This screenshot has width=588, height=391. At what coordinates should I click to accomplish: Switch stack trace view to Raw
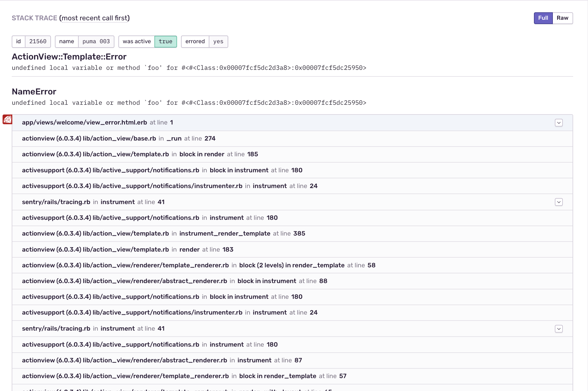[x=562, y=18]
